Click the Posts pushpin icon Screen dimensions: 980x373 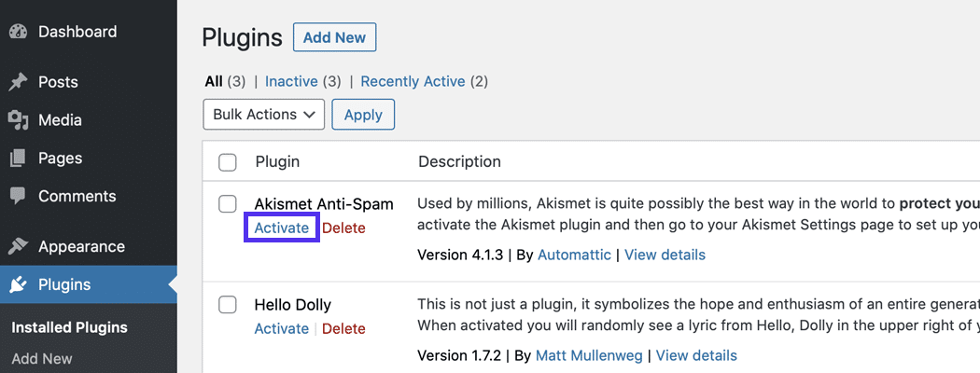18,82
